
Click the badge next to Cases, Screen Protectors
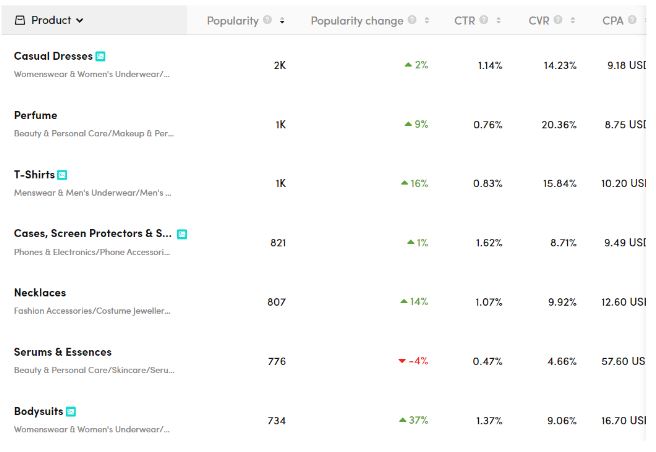(x=182, y=234)
